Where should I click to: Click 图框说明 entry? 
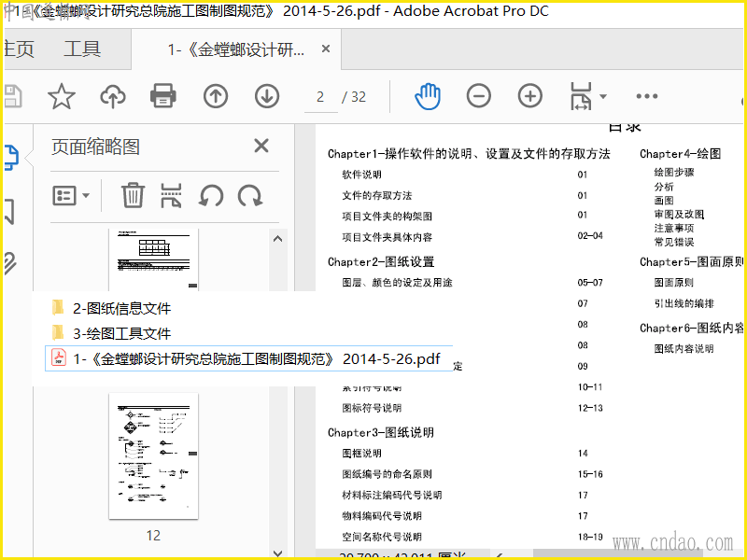coord(361,454)
